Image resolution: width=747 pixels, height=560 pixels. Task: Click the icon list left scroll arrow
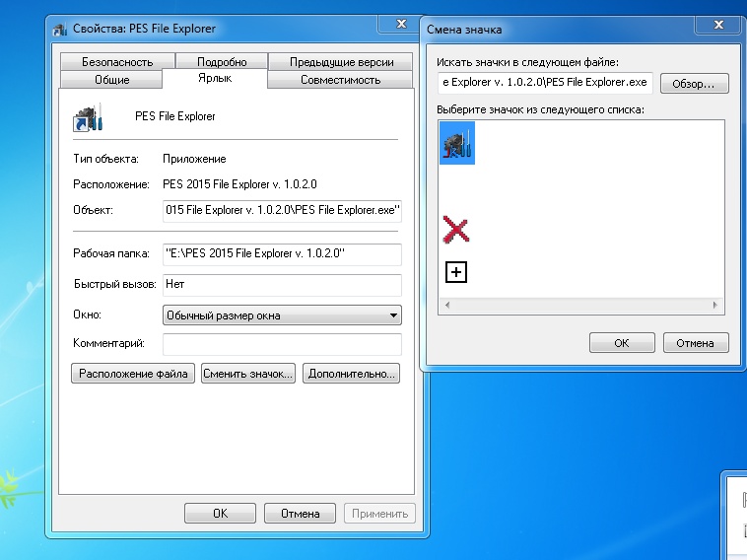pyautogui.click(x=446, y=305)
